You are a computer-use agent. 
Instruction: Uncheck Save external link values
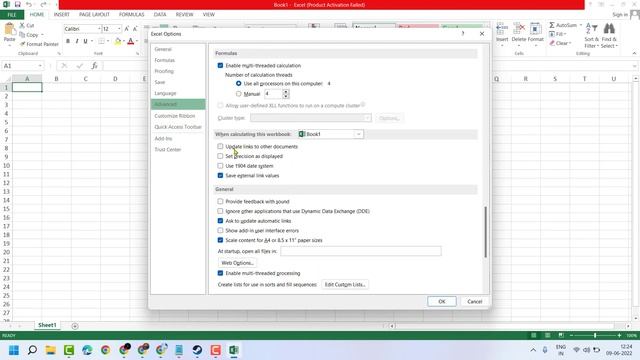pyautogui.click(x=220, y=176)
